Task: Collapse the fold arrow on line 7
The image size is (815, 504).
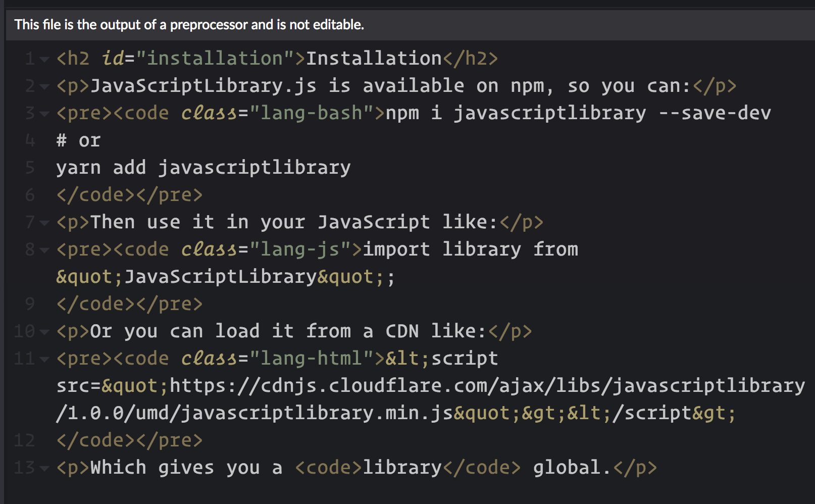Action: (44, 223)
